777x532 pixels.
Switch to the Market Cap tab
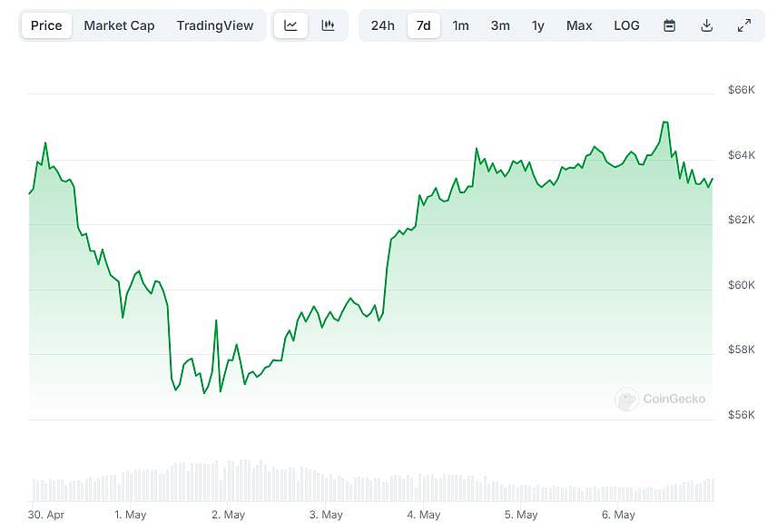(x=119, y=25)
